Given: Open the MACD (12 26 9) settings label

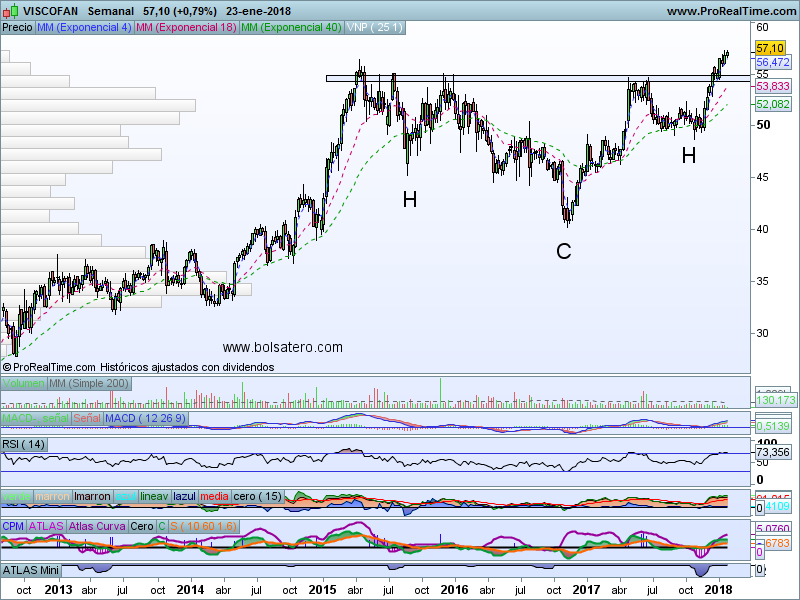Looking at the screenshot, I should [x=145, y=417].
